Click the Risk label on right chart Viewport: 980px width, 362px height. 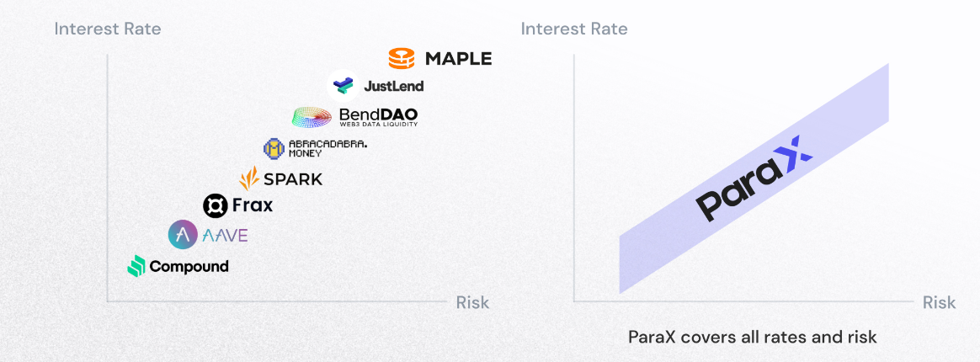click(x=940, y=302)
